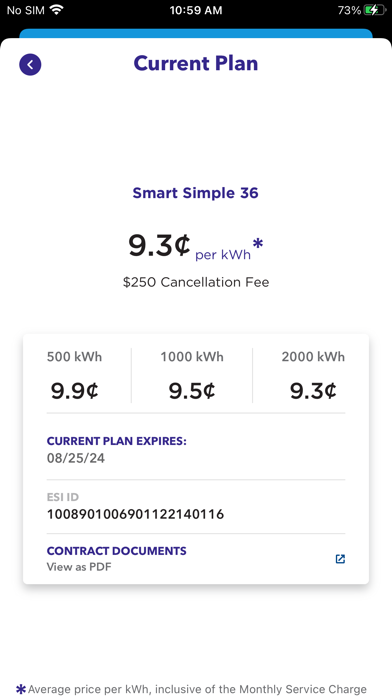The width and height of the screenshot is (392, 696).
Task: Tap the Current Plan Expires label
Action: [x=117, y=441]
